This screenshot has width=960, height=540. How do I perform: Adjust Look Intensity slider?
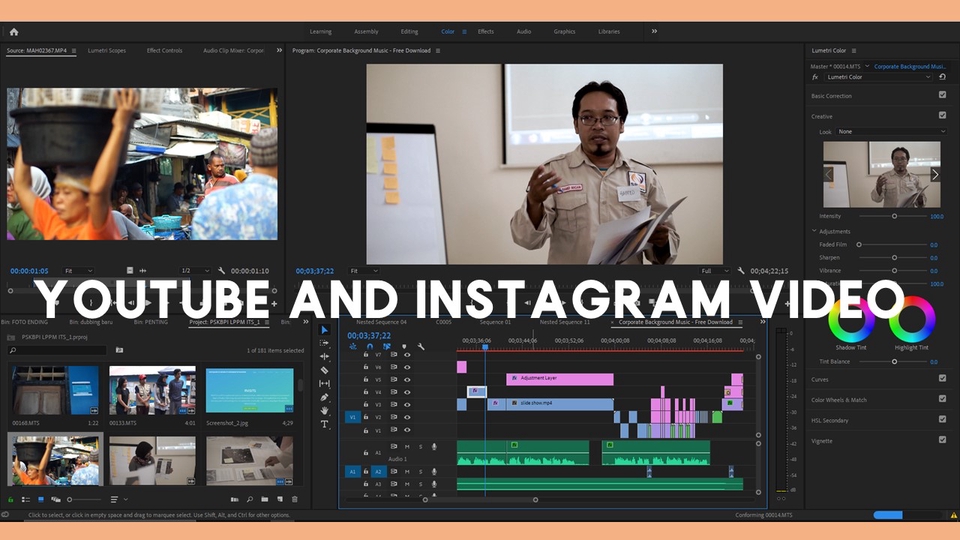click(894, 216)
